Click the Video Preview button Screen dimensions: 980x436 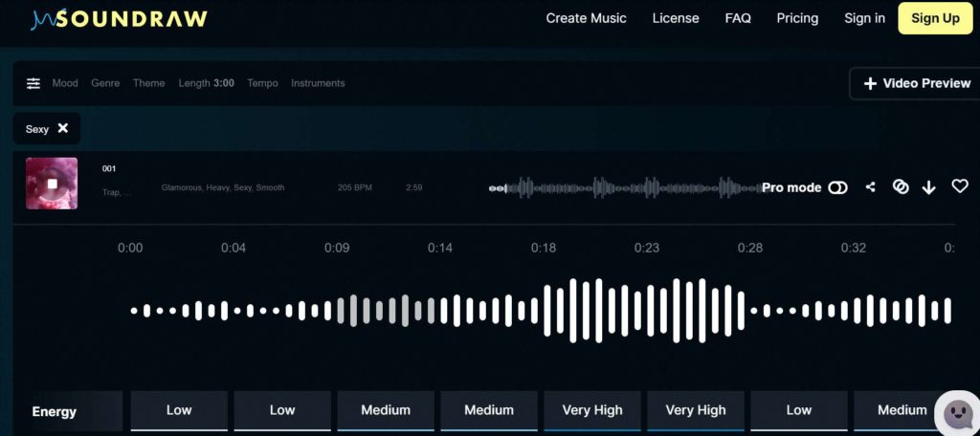[916, 84]
